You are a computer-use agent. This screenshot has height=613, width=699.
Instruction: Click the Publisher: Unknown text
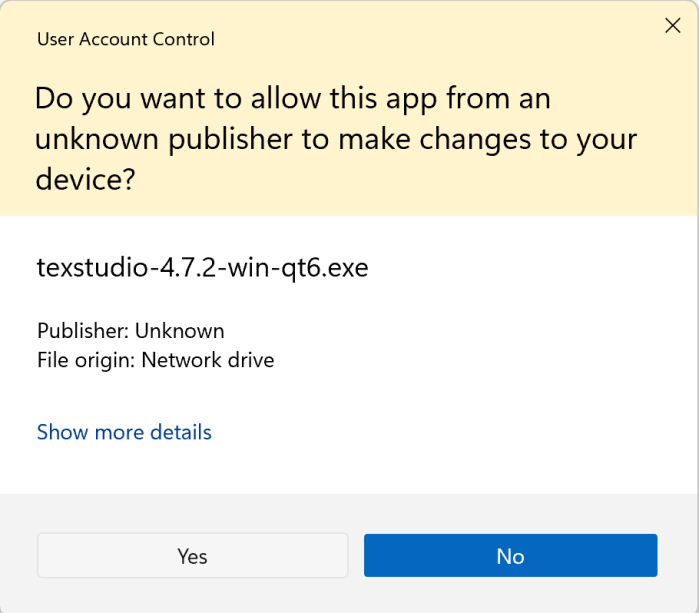click(130, 330)
